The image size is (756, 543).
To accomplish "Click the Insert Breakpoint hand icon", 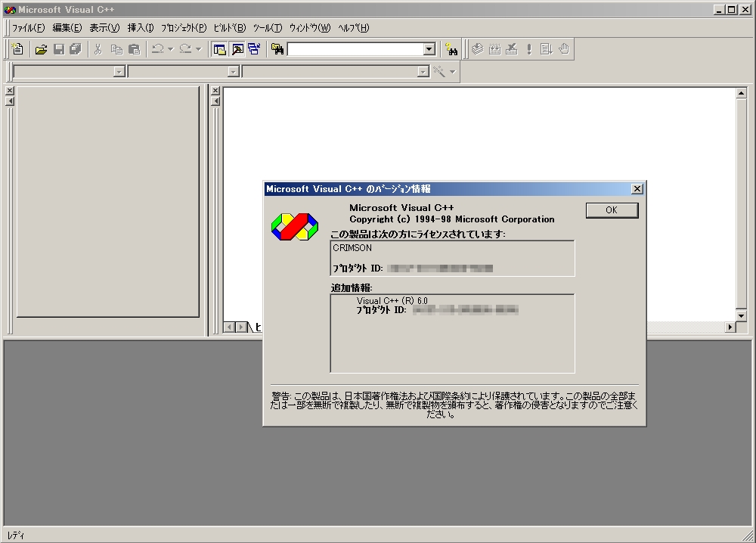I will [x=564, y=49].
